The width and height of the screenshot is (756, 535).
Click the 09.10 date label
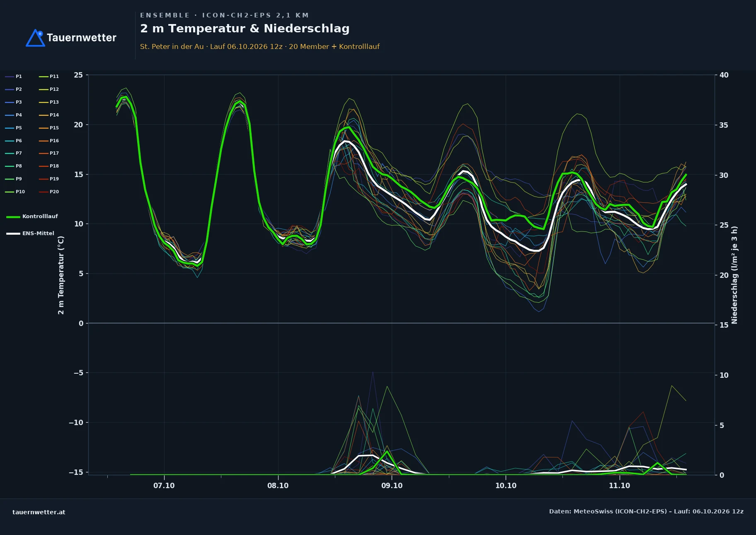(392, 486)
